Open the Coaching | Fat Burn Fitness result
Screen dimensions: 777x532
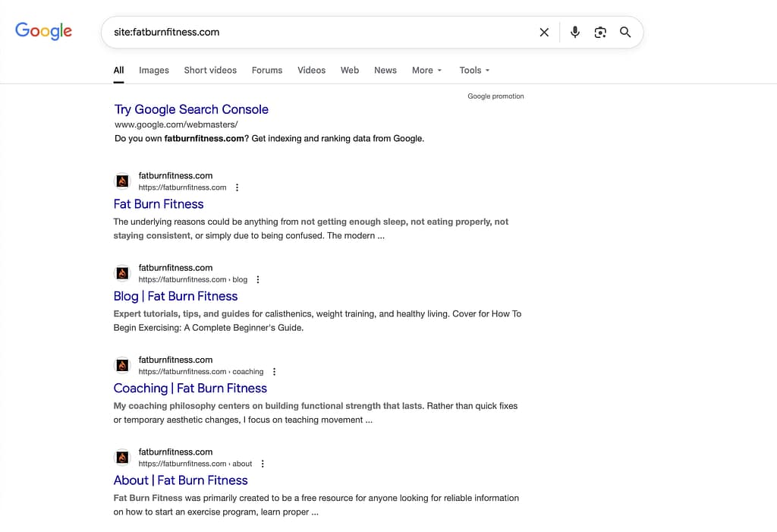click(190, 388)
